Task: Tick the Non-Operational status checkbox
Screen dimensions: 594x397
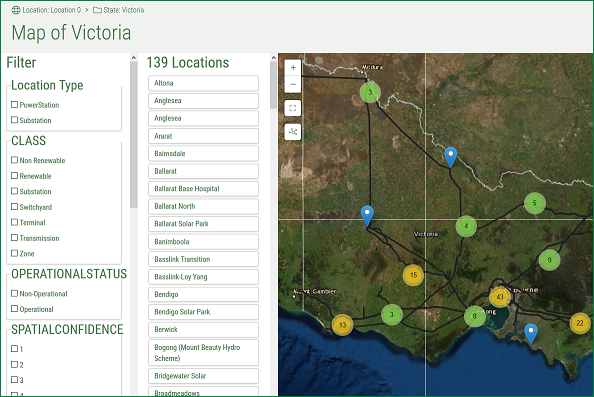Action: 14,293
